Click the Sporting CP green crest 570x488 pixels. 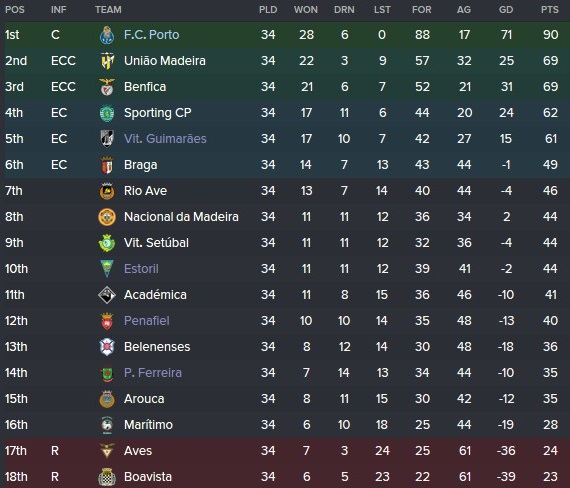click(x=107, y=113)
